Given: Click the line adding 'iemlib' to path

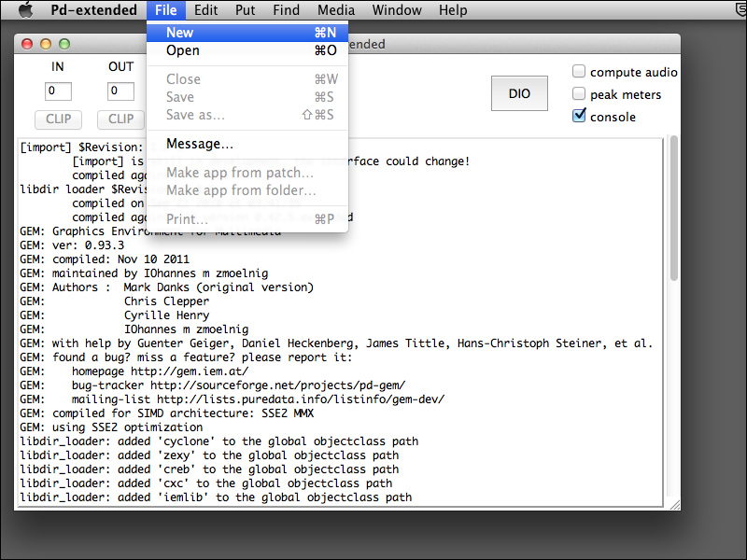Looking at the screenshot, I should (216, 497).
